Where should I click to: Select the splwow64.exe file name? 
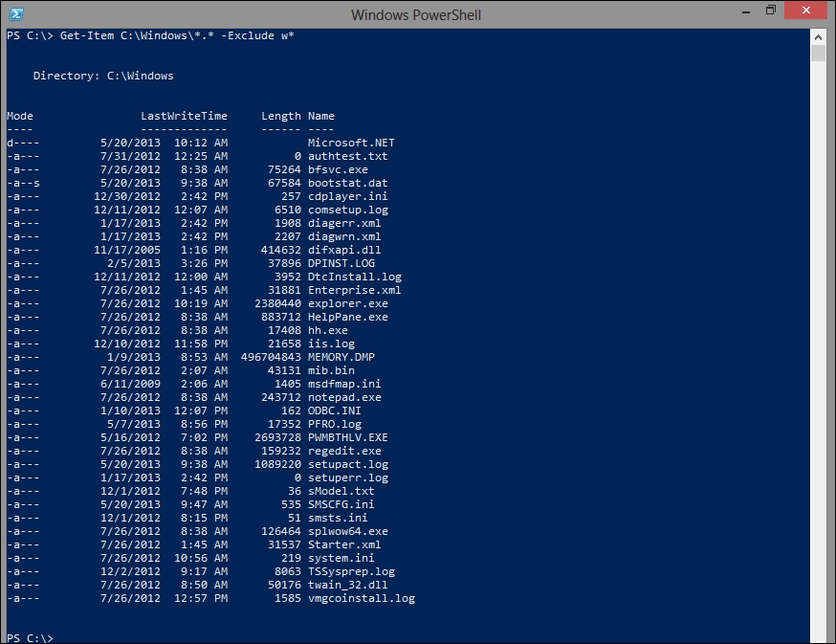[x=347, y=531]
